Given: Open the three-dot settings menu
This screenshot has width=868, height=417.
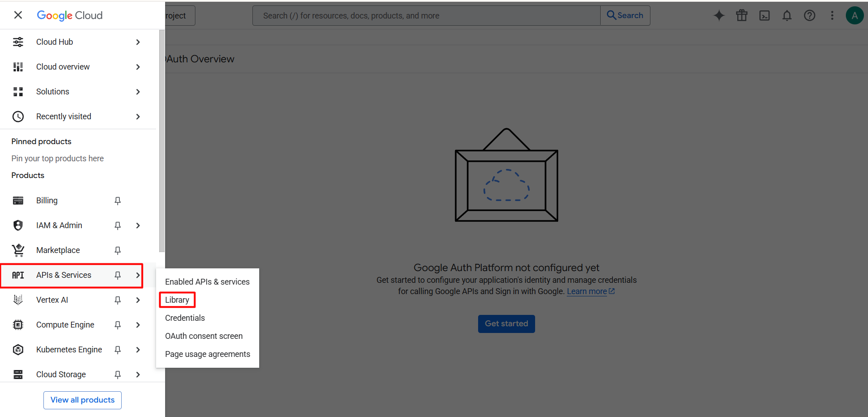Looking at the screenshot, I should click(832, 15).
